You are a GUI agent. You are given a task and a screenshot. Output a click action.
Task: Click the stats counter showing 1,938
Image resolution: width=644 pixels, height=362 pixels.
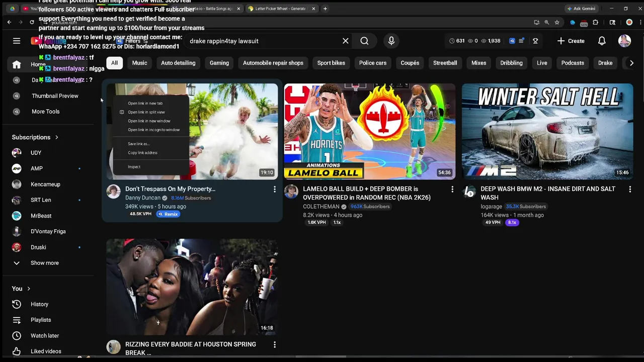click(x=491, y=41)
